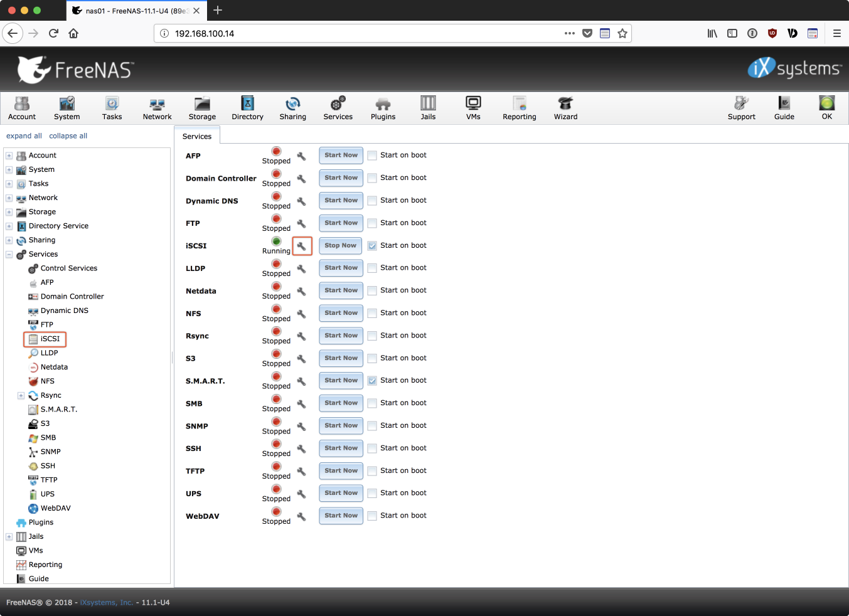This screenshot has height=616, width=849.
Task: Expand the Rsync tree node
Action: tap(21, 396)
